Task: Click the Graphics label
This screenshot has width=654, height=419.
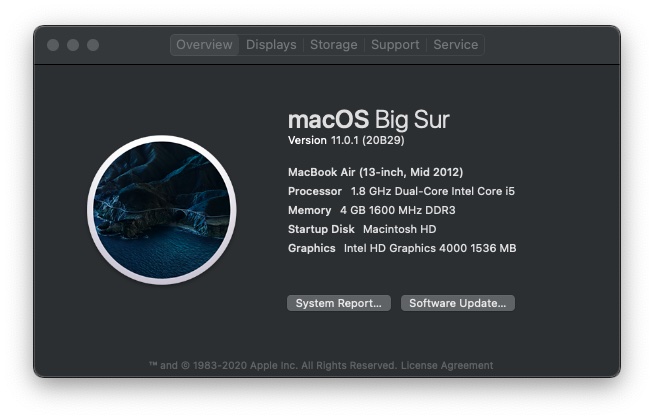Action: pos(312,248)
